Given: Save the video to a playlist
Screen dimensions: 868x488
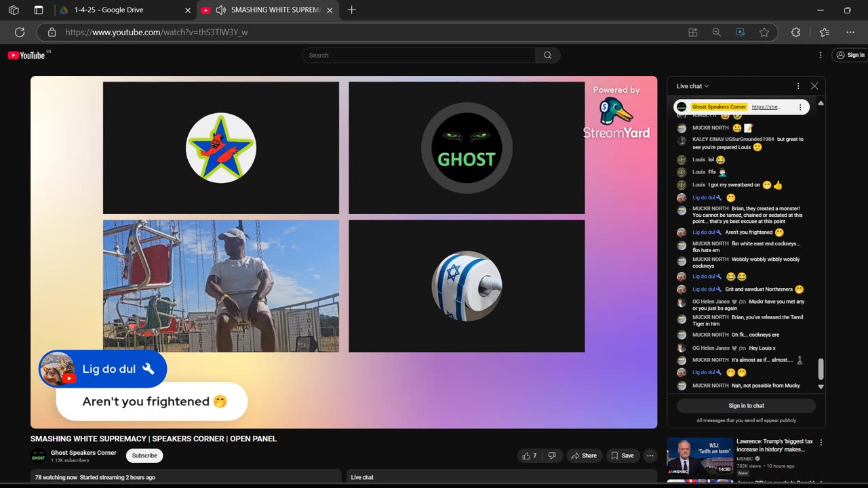Looking at the screenshot, I should click(623, 455).
